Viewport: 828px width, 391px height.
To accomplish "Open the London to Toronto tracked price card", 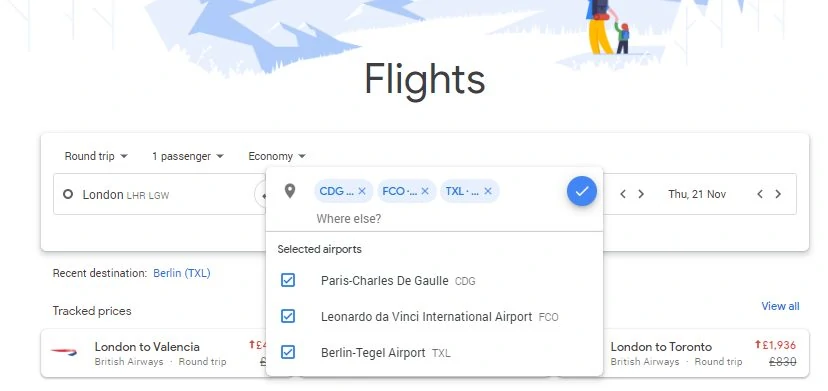I will click(684, 353).
